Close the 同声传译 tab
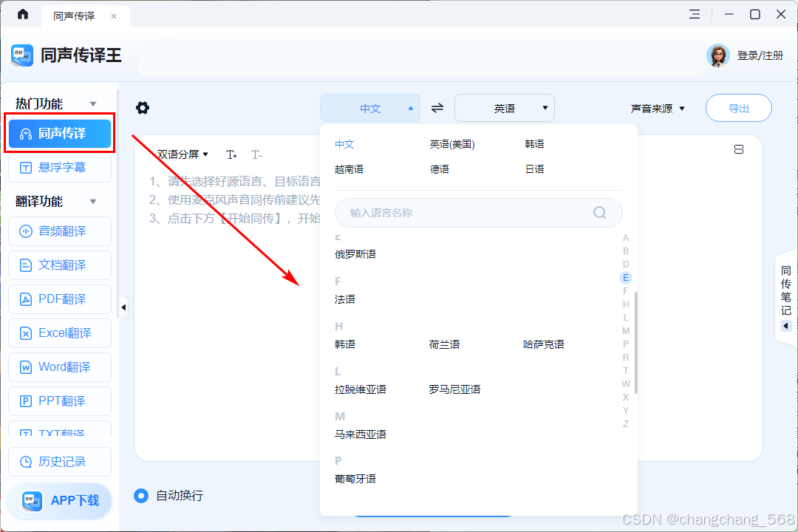The width and height of the screenshot is (798, 532). [114, 16]
